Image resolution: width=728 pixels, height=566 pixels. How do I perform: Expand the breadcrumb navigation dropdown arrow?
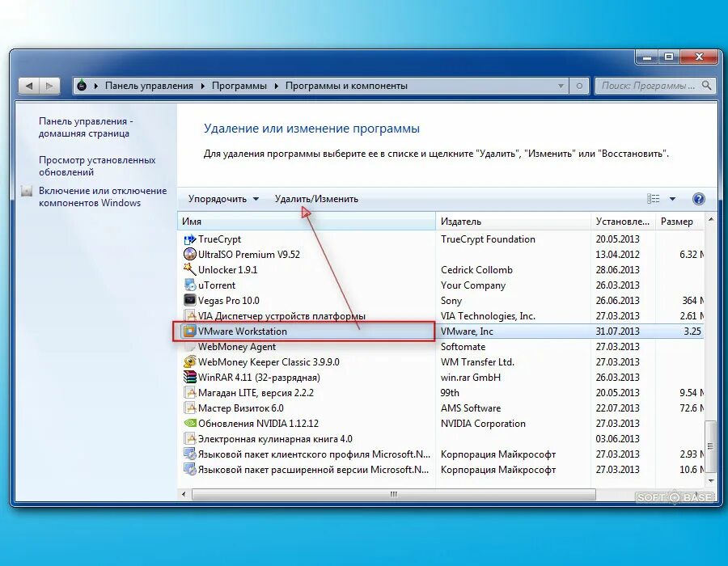561,85
